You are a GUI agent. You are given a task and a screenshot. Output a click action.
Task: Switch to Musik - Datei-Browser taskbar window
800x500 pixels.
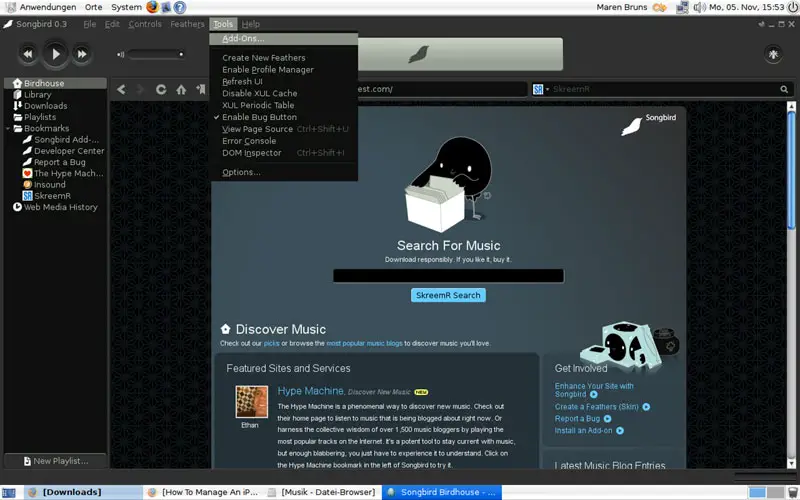(x=322, y=492)
